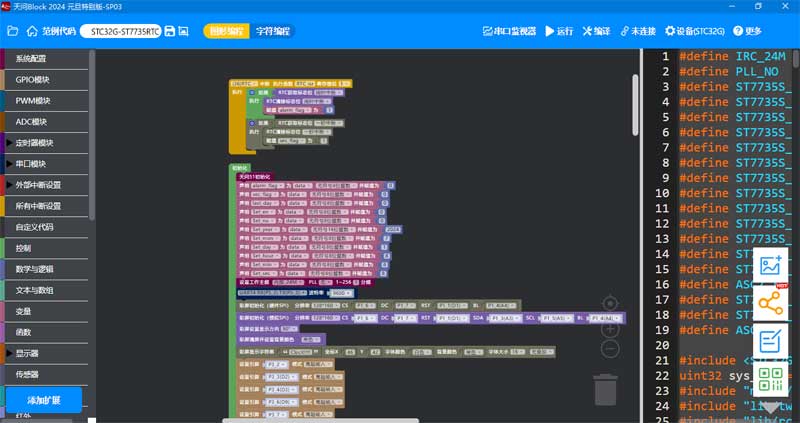Screen dimensions: 800x423
Task: Click the category sidebar scrollbar
Action: coord(92,135)
